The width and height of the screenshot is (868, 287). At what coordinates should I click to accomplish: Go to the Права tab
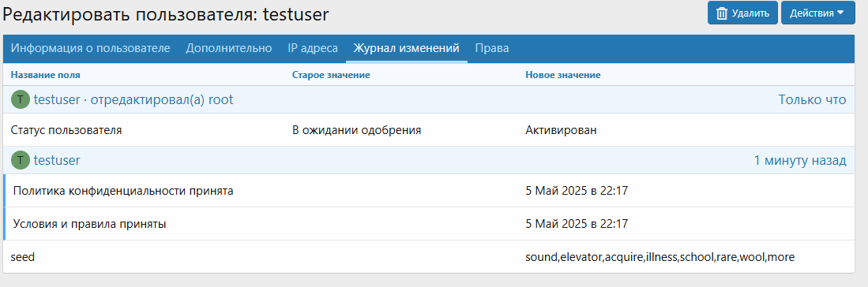click(x=492, y=48)
